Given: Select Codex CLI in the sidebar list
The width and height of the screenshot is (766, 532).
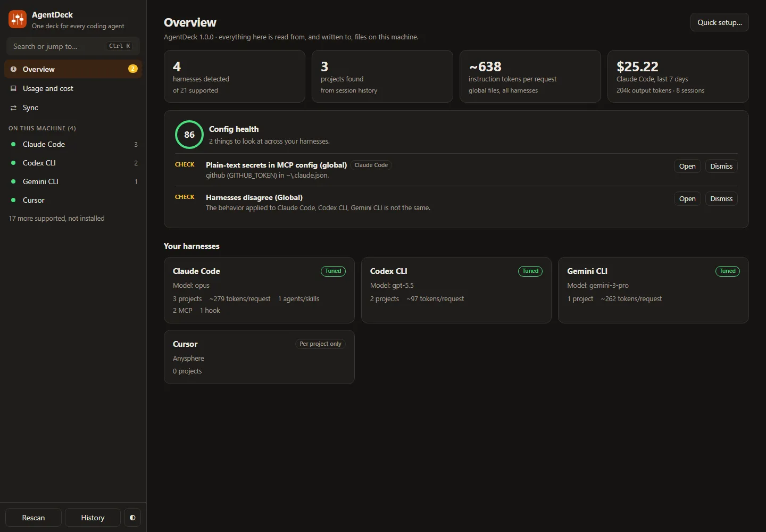Looking at the screenshot, I should [73, 163].
